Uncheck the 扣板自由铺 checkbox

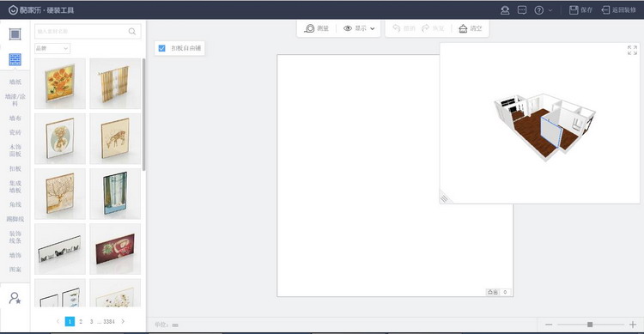[x=161, y=48]
